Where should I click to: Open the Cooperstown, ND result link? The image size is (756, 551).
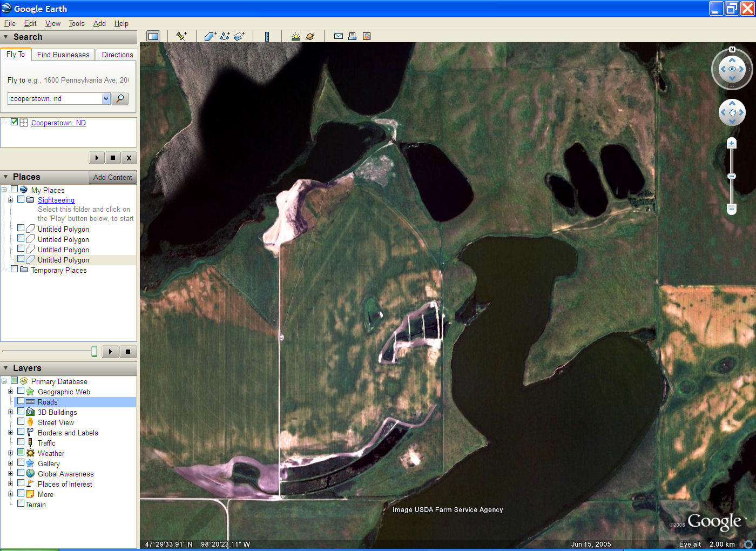coord(58,123)
